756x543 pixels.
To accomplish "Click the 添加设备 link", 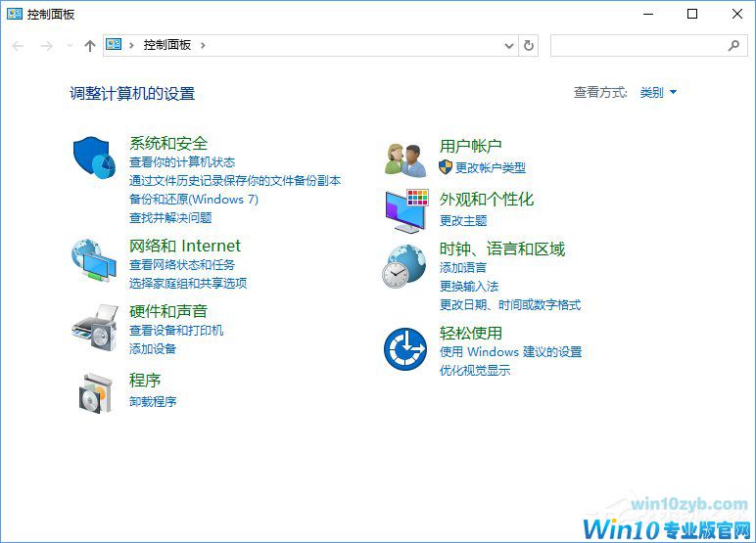I will (x=153, y=348).
